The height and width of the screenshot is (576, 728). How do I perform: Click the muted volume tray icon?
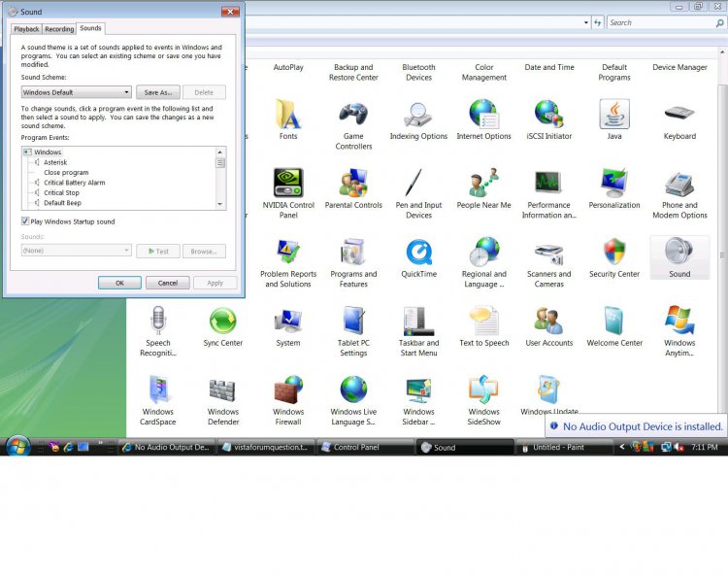tap(678, 448)
